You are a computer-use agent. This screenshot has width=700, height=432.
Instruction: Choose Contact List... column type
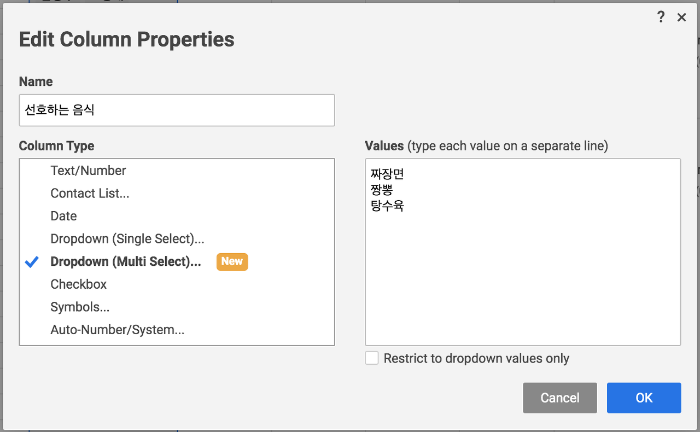(90, 193)
